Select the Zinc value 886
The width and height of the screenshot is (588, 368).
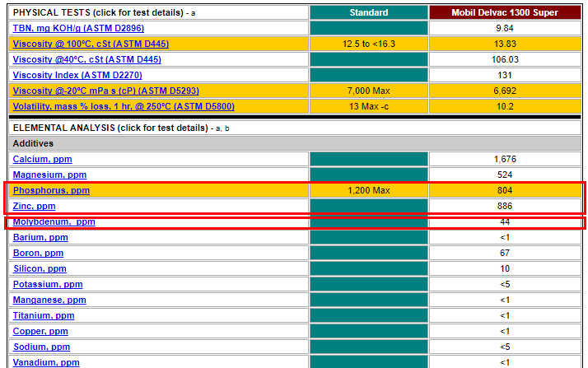click(x=505, y=206)
